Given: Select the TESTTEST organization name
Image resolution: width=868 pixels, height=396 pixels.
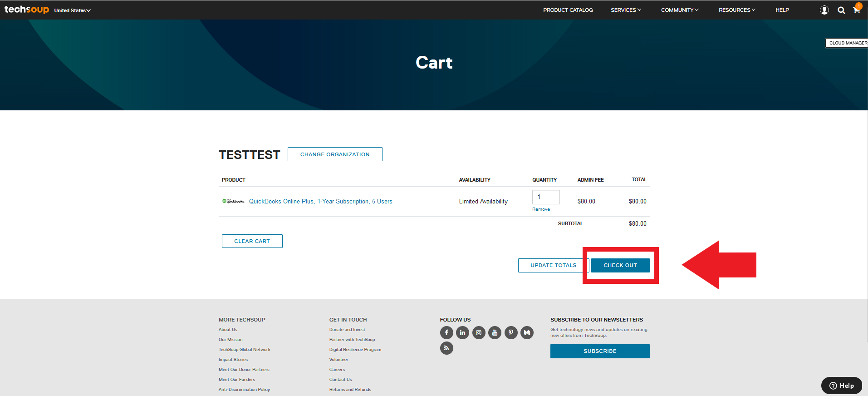Looking at the screenshot, I should (x=250, y=155).
